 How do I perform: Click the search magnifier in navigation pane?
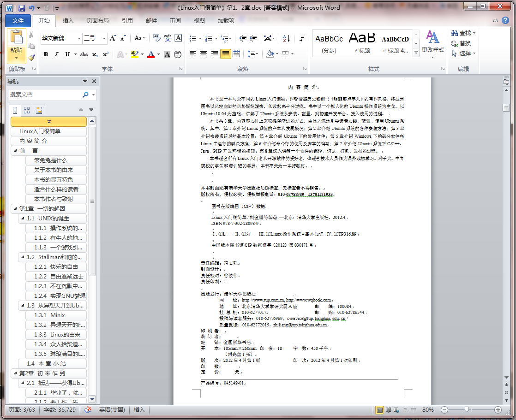[x=85, y=95]
